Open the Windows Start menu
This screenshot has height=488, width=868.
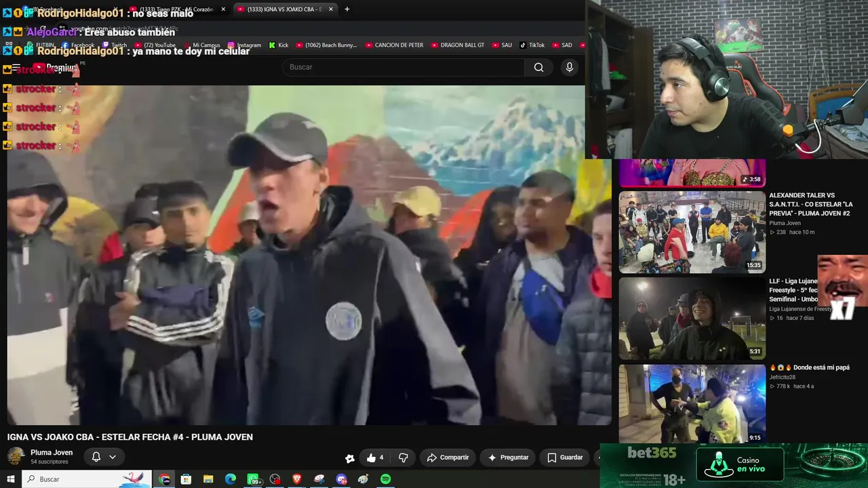(x=11, y=479)
